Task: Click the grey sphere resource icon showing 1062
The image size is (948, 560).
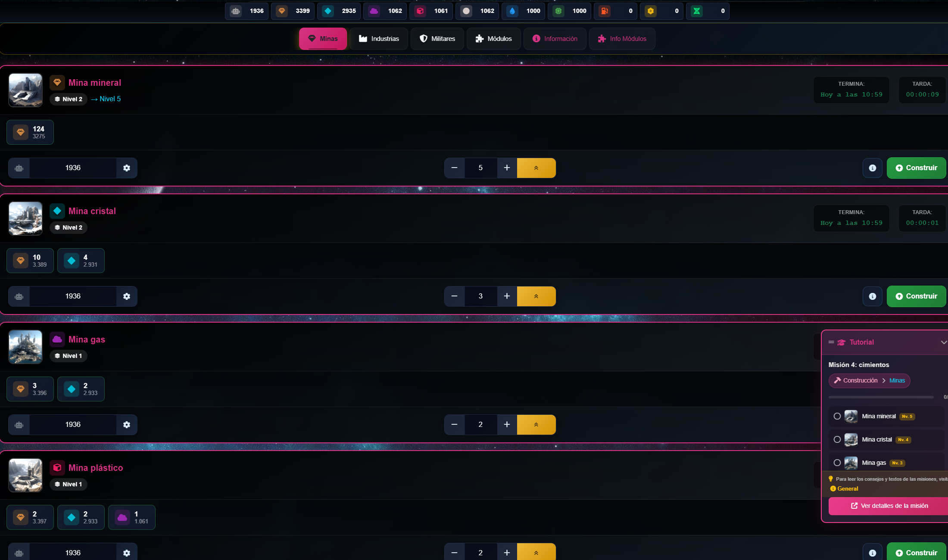Action: 466,11
